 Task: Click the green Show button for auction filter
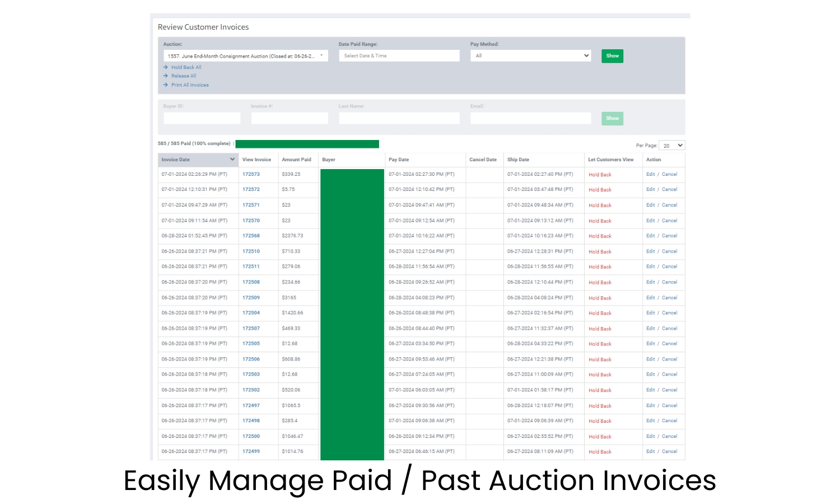coord(613,56)
